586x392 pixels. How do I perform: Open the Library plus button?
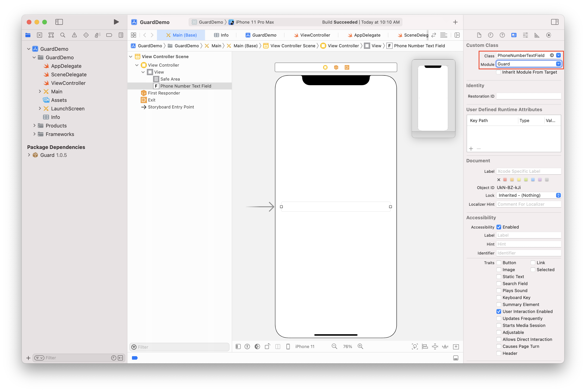pos(455,22)
